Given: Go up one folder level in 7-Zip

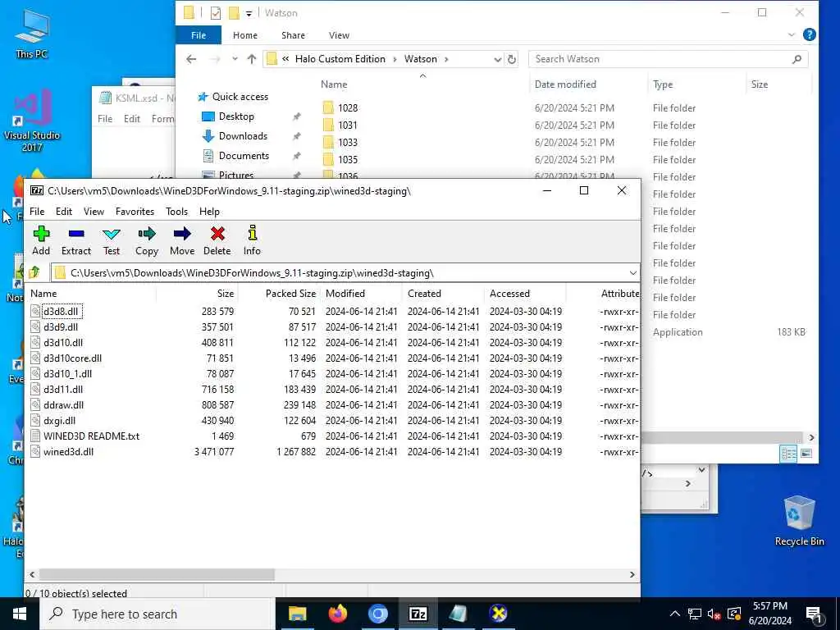Looking at the screenshot, I should tap(34, 272).
